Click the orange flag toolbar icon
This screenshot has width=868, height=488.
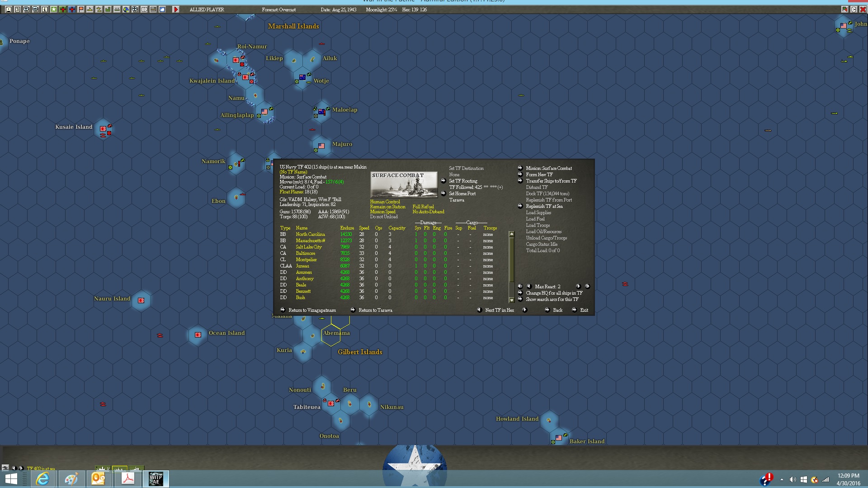(81, 9)
